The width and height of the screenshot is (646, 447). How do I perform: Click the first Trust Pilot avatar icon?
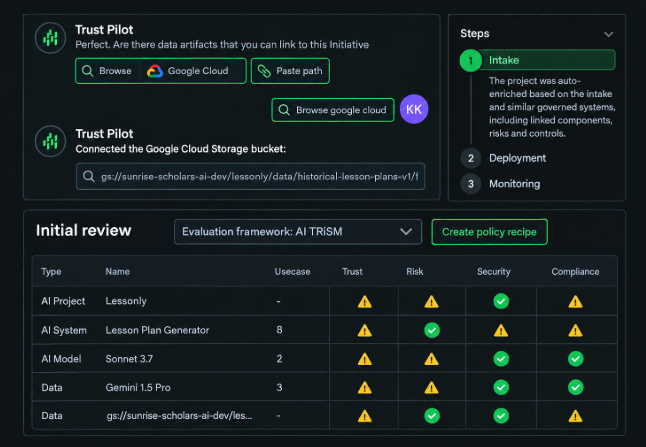coord(50,38)
